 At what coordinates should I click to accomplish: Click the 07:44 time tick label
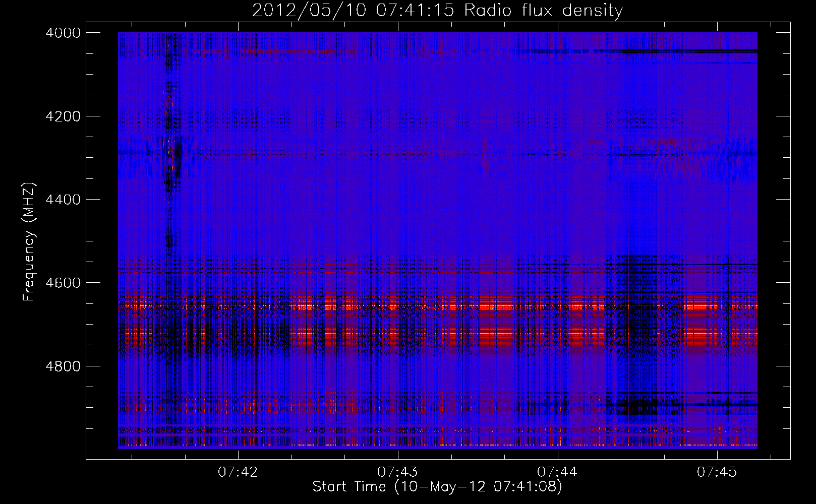[557, 472]
